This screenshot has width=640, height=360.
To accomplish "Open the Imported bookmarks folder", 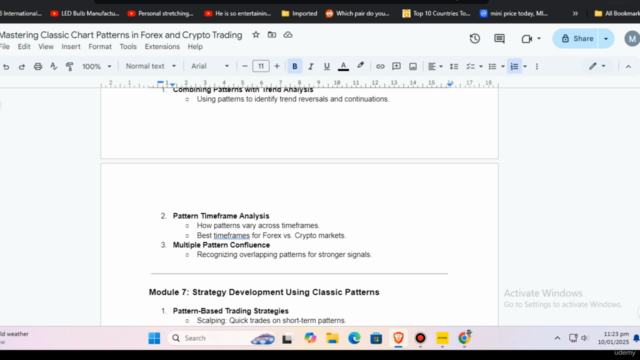I will (300, 13).
